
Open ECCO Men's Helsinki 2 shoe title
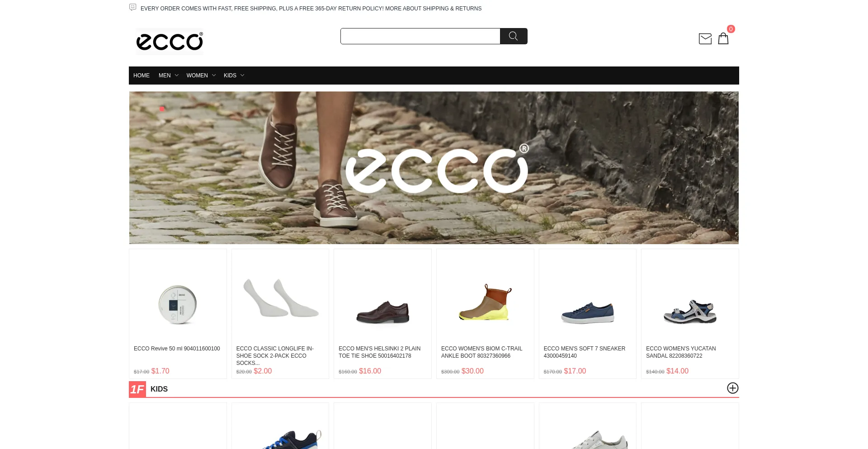379,352
